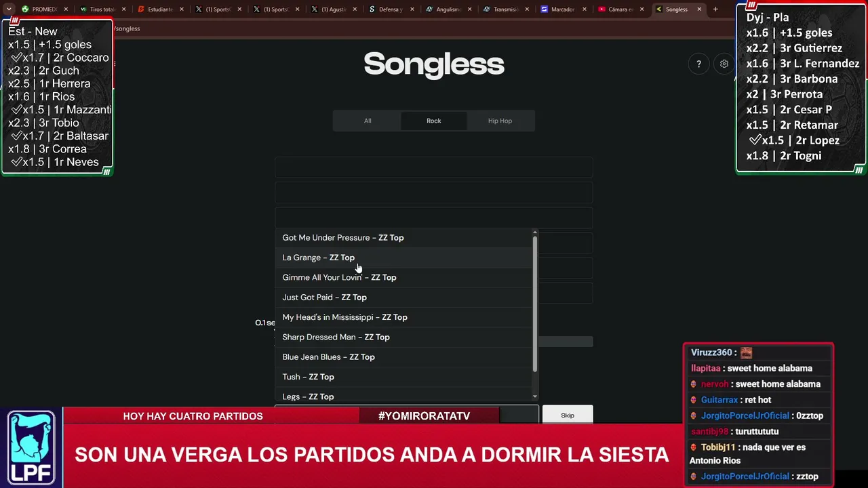
Task: Click the suggestion list scroll-down arrow
Action: (x=535, y=396)
